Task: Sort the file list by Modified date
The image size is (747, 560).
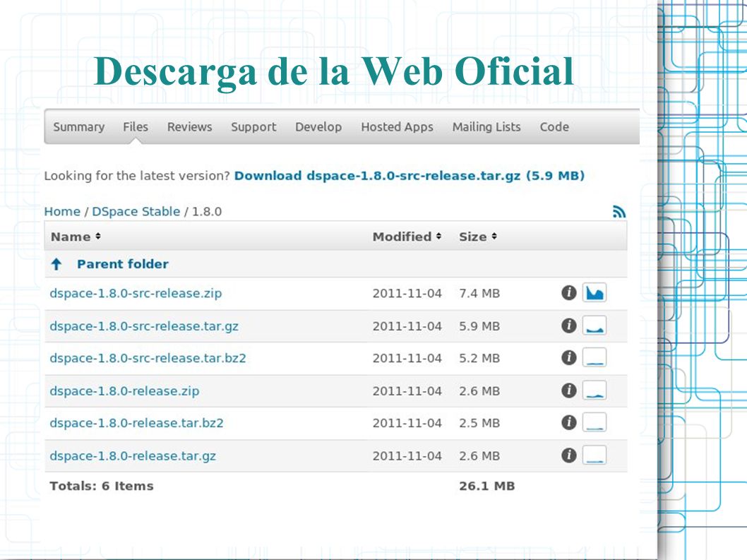Action: [407, 237]
